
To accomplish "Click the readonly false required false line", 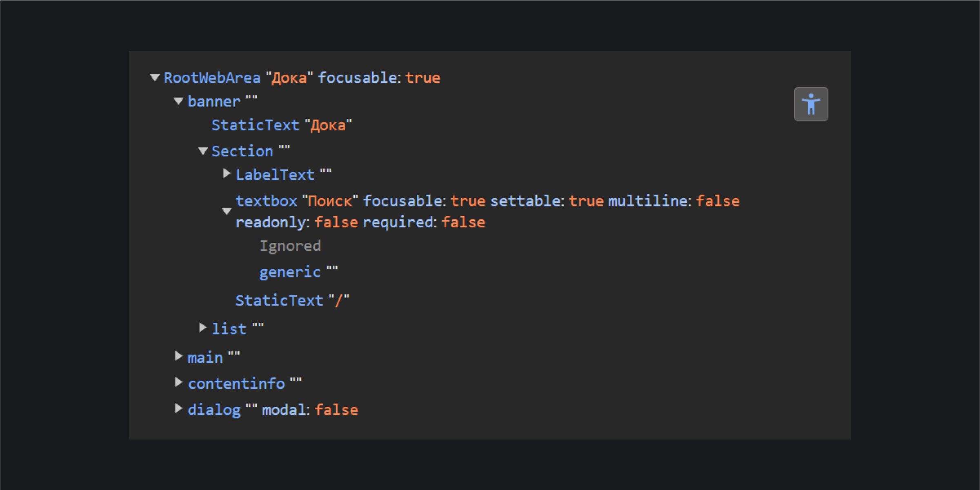I will point(360,222).
